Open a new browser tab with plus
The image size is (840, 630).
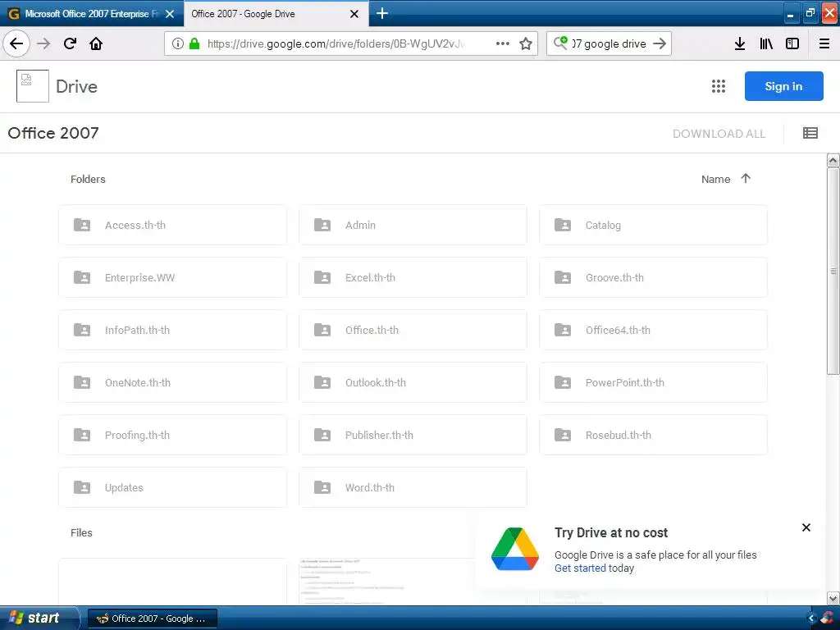point(382,13)
